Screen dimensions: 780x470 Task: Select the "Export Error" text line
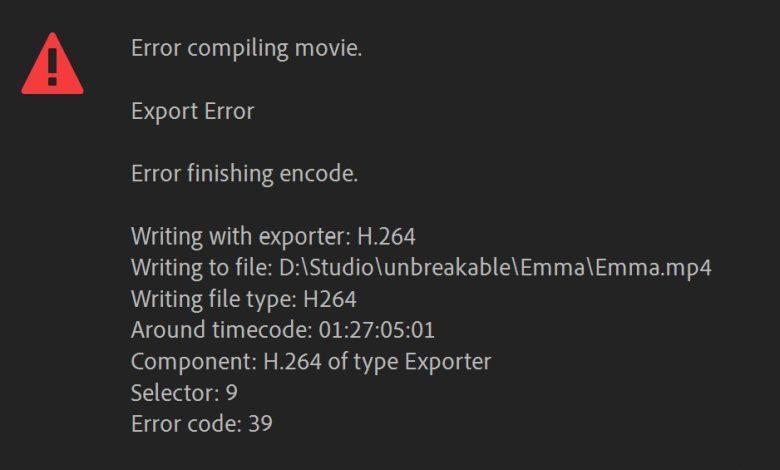point(192,111)
